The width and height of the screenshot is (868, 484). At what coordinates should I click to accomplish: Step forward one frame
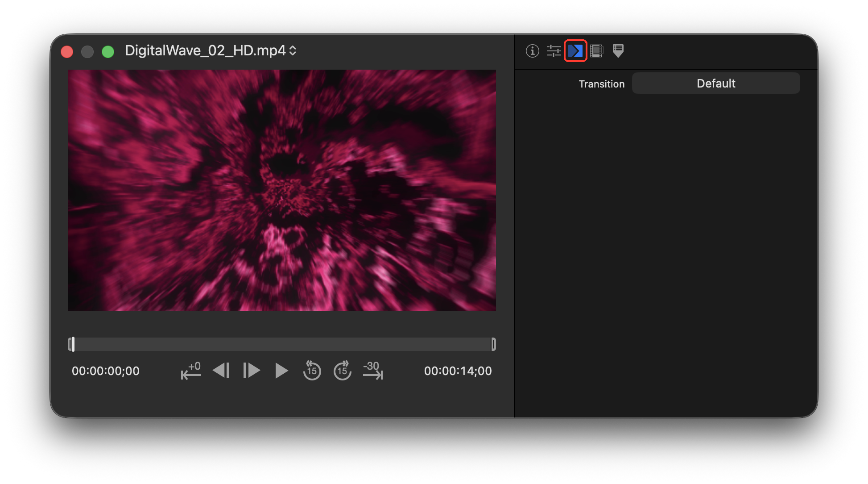click(252, 371)
